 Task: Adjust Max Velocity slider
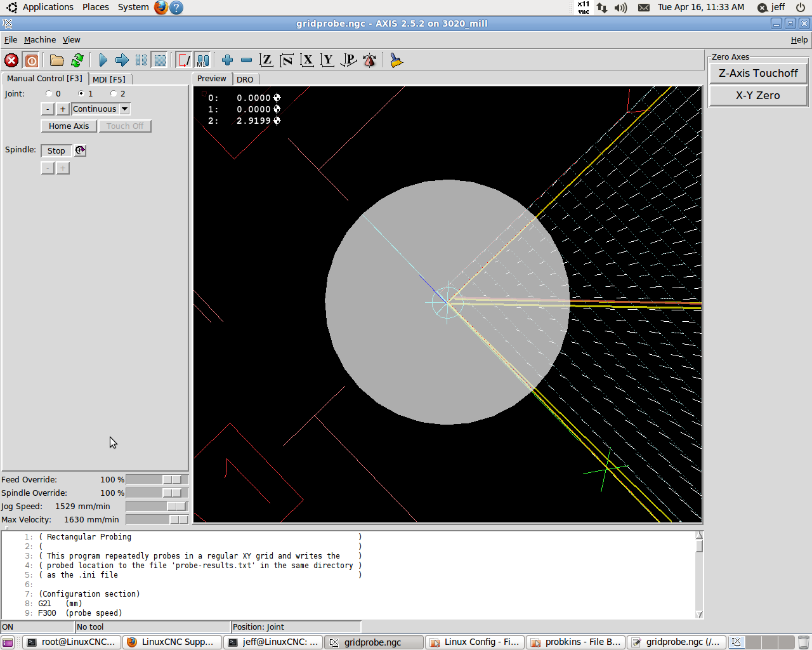[157, 519]
